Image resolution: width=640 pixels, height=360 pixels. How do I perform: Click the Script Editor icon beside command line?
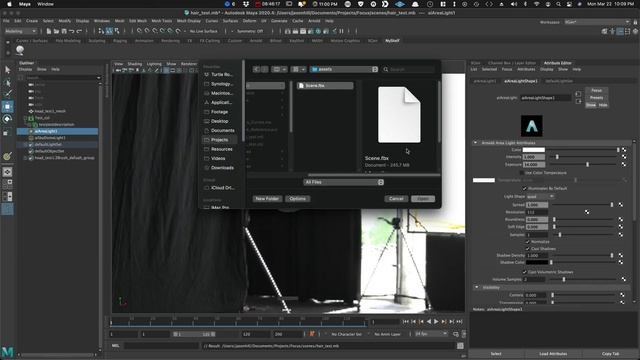460,346
